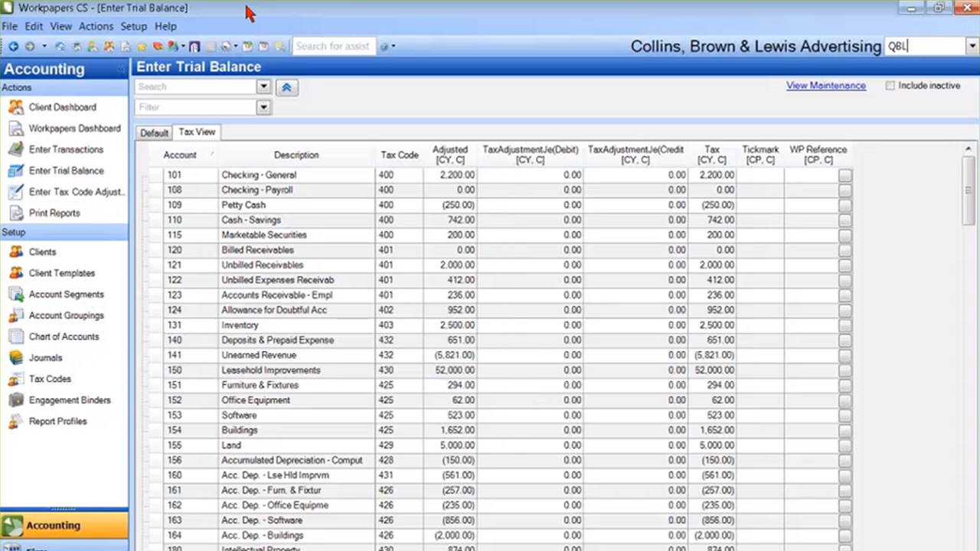The height and width of the screenshot is (551, 980).
Task: Open the Filter dropdown arrow
Action: point(263,107)
